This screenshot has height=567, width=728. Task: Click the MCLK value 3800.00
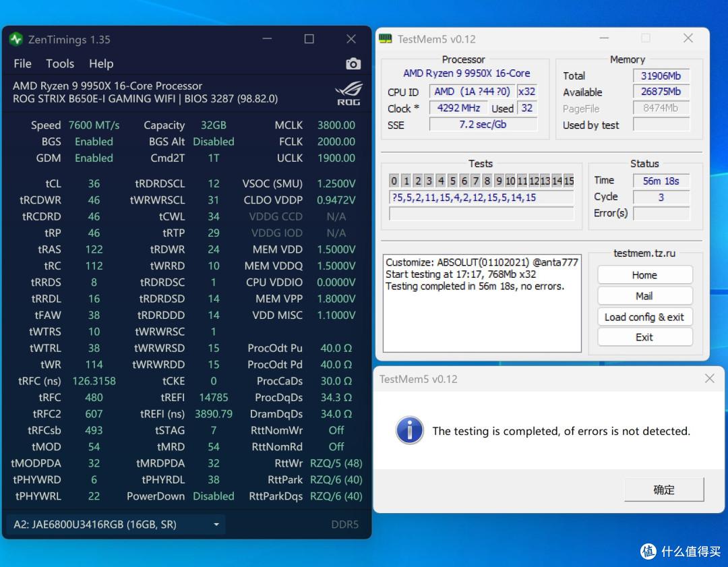336,125
